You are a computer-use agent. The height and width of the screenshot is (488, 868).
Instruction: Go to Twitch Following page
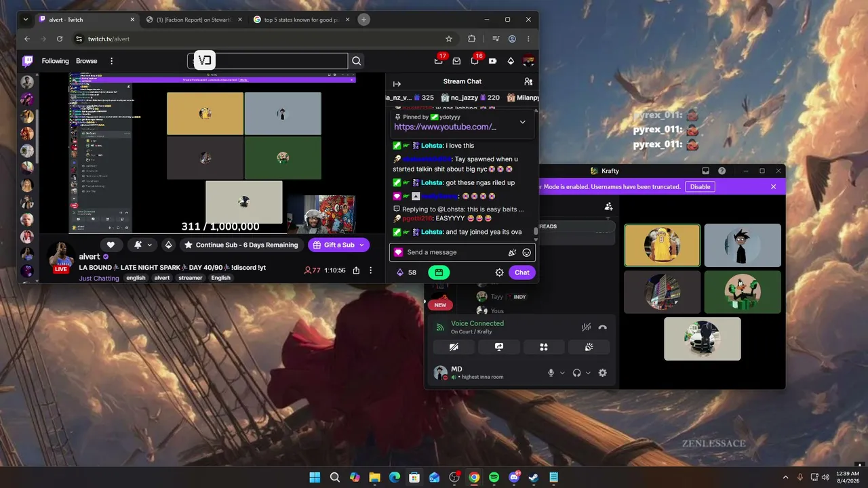pyautogui.click(x=56, y=61)
